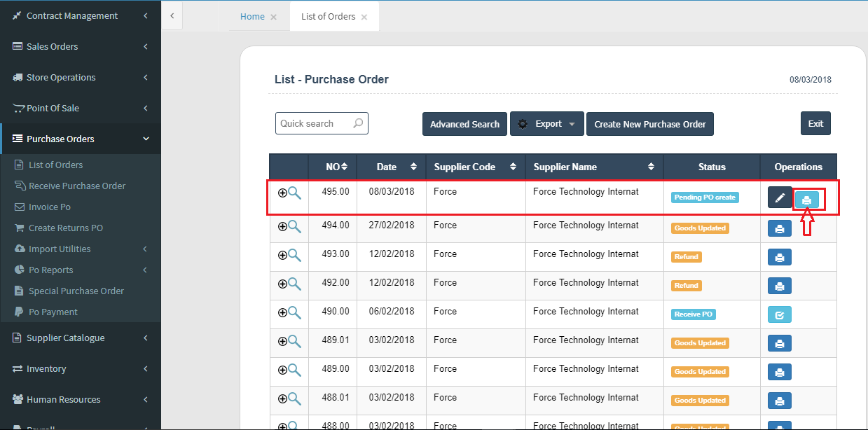Viewport: 868px width, 430px height.
Task: Click the print icon for order 495.00
Action: (806, 200)
